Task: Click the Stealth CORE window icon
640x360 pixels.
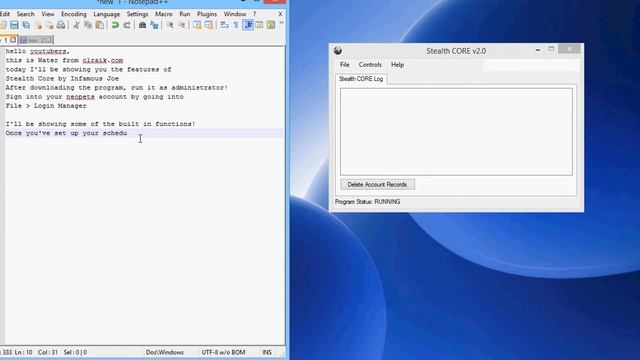Action: (338, 51)
